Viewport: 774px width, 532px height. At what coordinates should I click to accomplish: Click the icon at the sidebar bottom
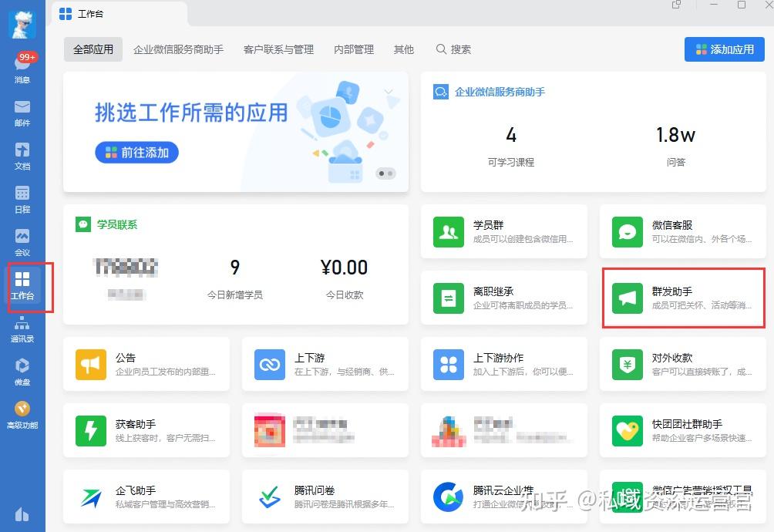pyautogui.click(x=22, y=515)
